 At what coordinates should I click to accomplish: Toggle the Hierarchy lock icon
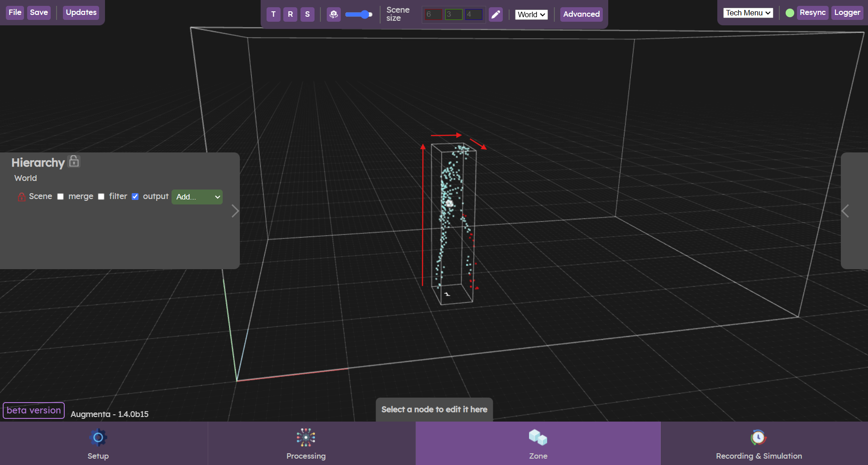[x=74, y=161]
